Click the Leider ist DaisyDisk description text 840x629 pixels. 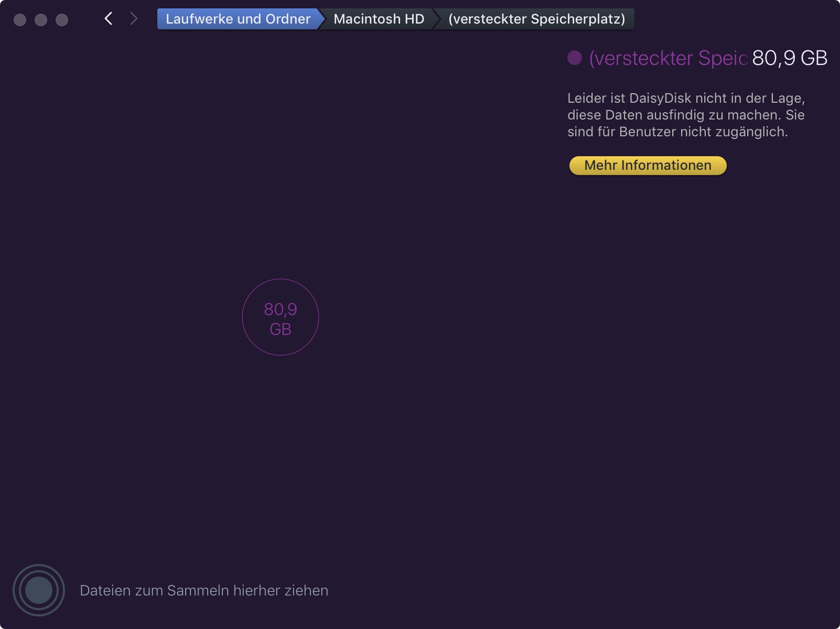click(686, 115)
